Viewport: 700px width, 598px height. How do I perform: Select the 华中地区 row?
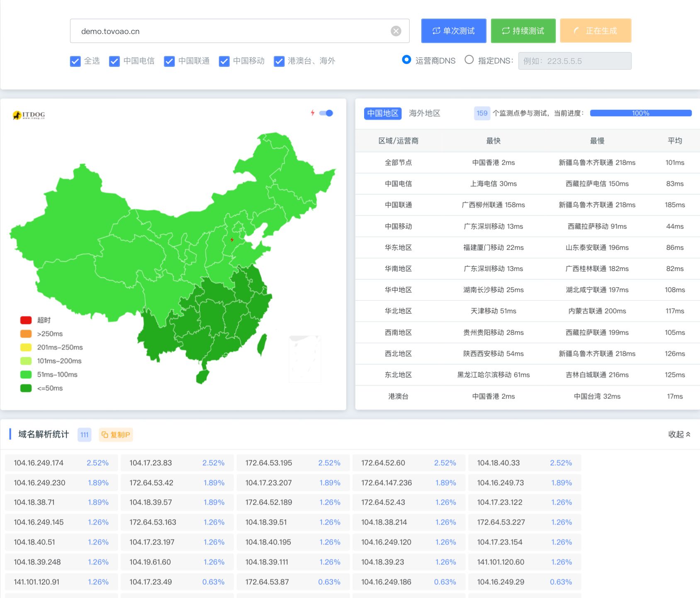[527, 290]
